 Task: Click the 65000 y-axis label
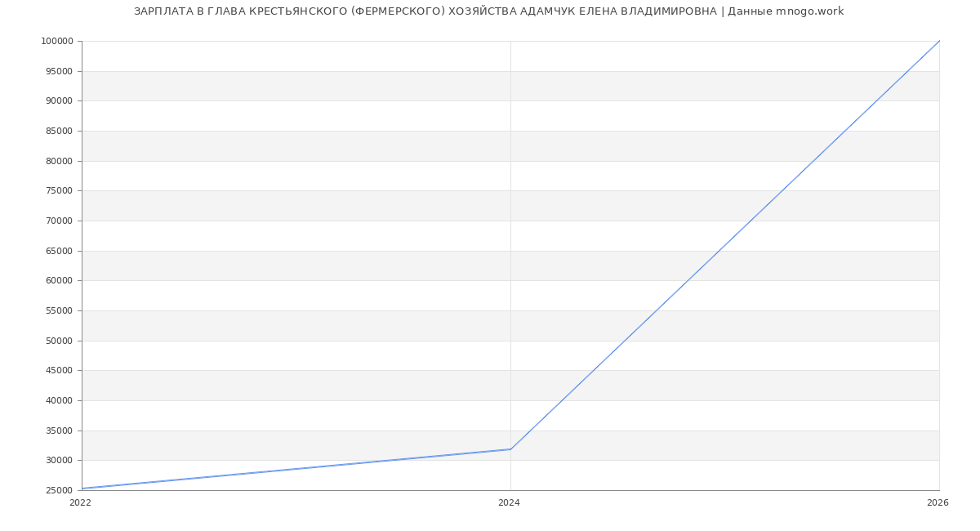(x=59, y=251)
